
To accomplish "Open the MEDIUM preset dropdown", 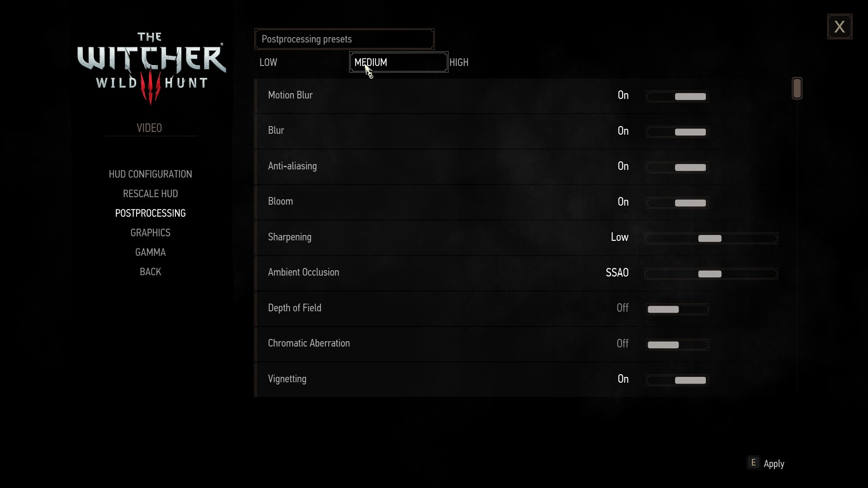I will coord(398,62).
